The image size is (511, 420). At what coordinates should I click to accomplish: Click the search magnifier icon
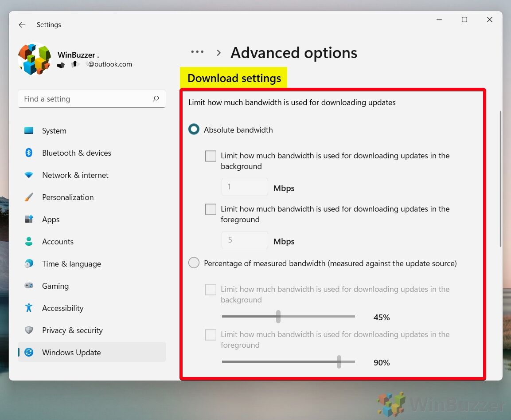point(156,99)
